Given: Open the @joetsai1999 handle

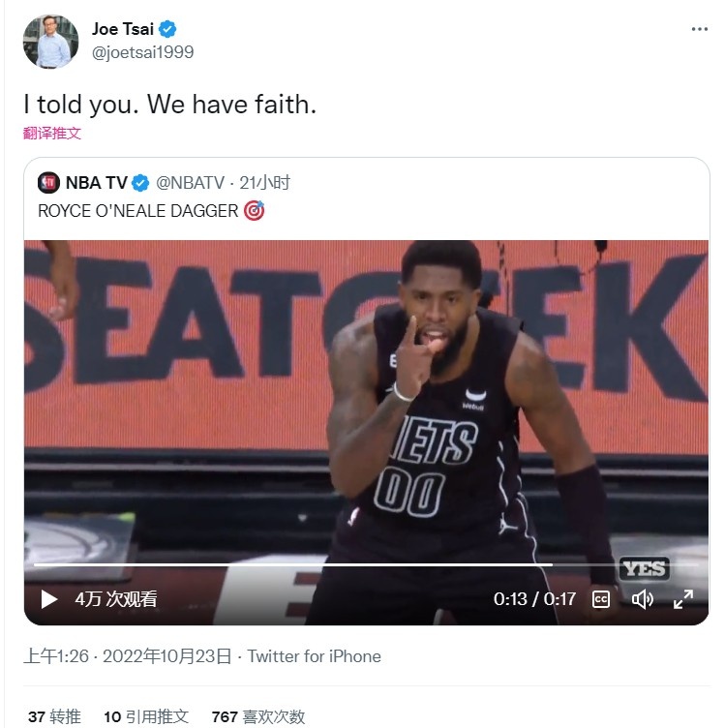Looking at the screenshot, I should [x=143, y=52].
